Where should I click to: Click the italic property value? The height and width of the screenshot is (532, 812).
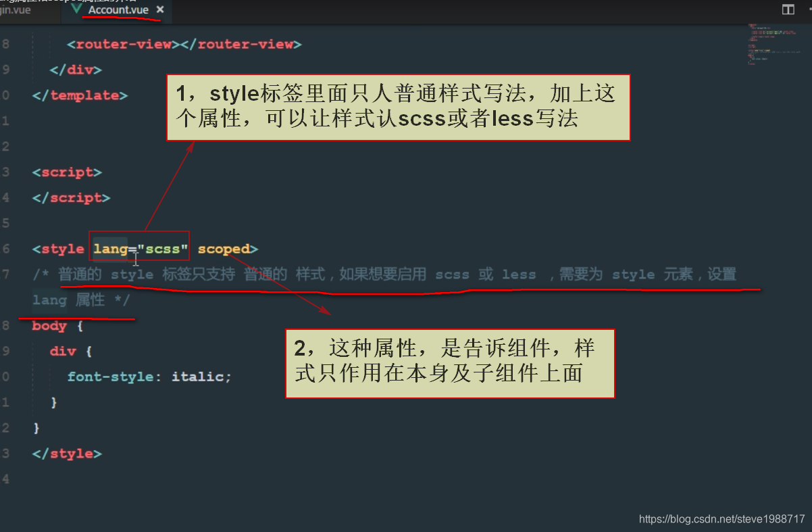198,377
